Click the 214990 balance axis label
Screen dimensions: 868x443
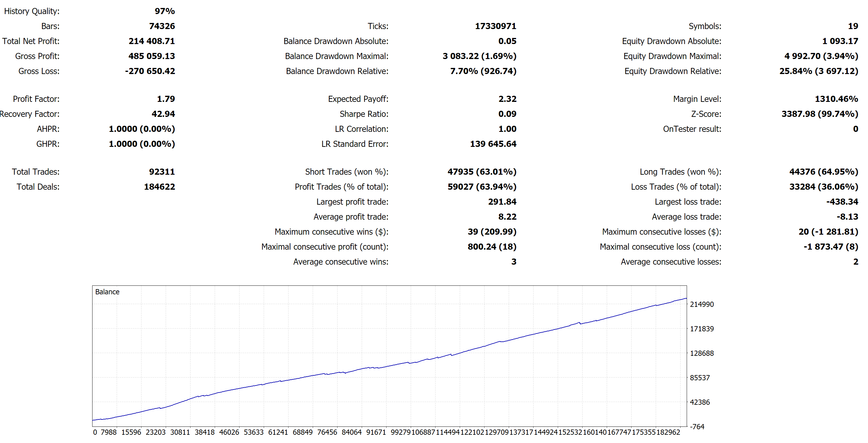(x=702, y=304)
